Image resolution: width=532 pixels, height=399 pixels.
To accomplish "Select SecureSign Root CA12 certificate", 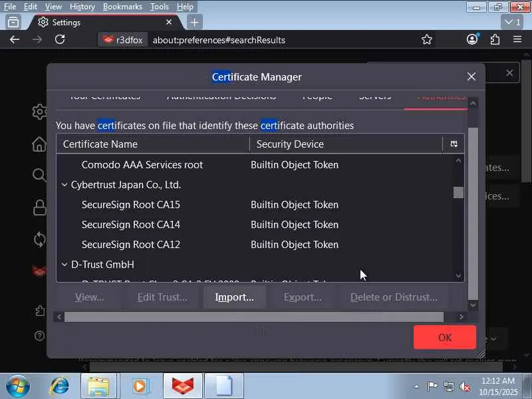I will click(x=255, y=245).
